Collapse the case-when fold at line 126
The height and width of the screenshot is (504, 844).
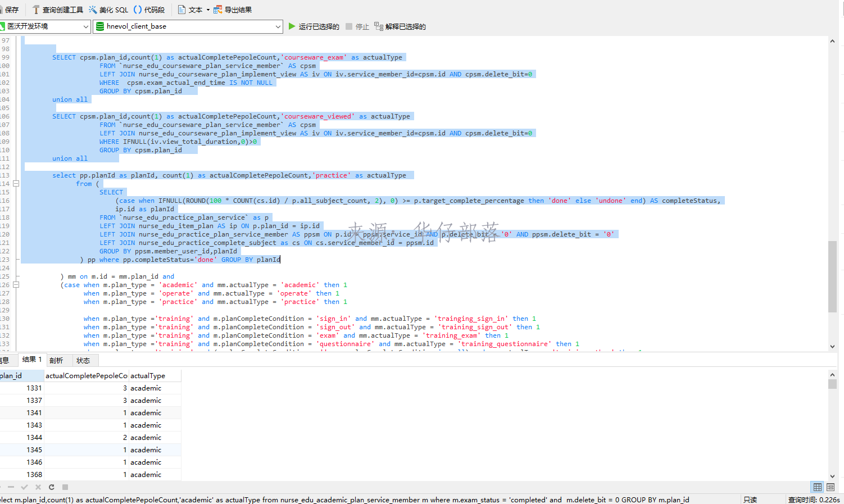coord(16,285)
